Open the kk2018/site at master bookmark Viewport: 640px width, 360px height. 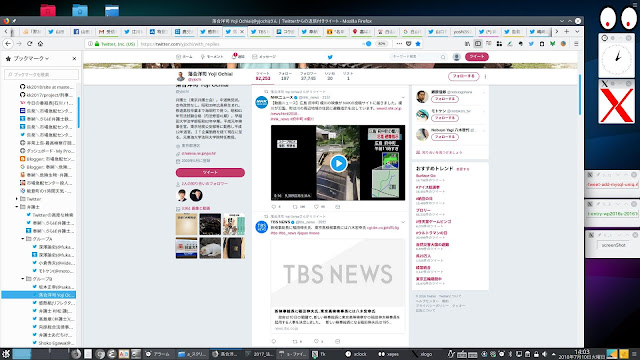point(47,87)
